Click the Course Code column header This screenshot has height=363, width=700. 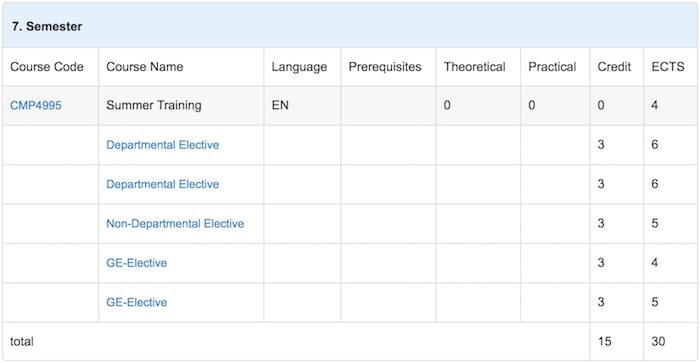tap(47, 67)
